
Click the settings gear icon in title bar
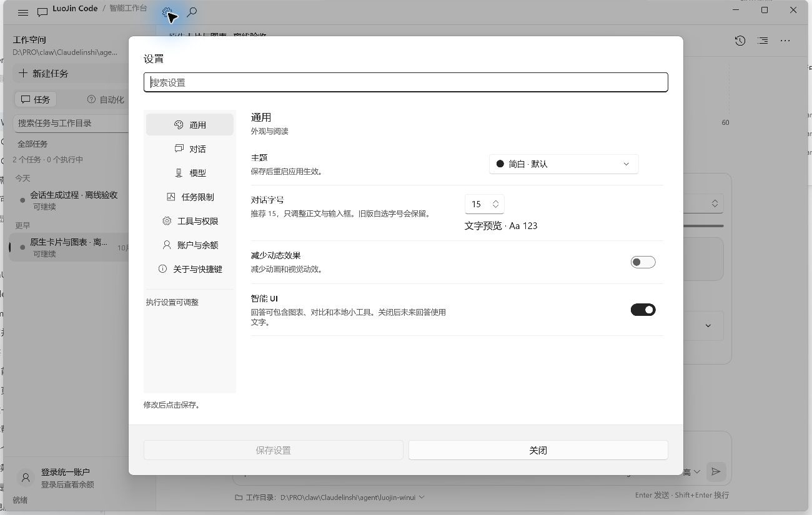tap(167, 12)
